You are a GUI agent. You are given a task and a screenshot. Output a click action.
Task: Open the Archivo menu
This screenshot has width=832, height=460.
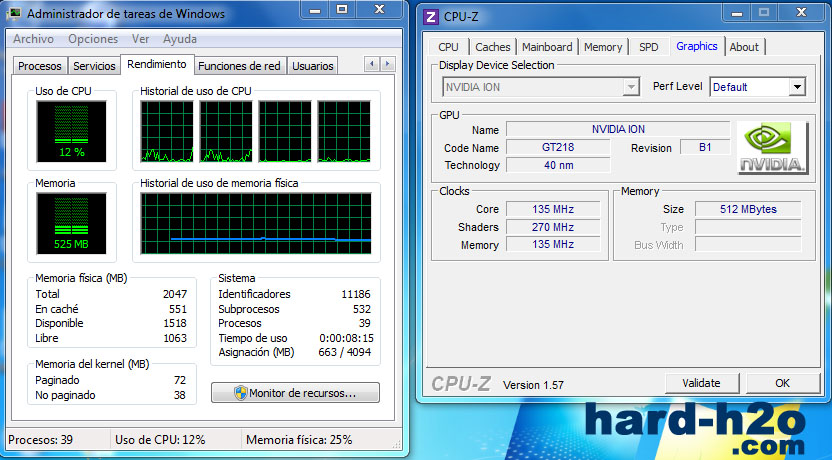[x=33, y=39]
